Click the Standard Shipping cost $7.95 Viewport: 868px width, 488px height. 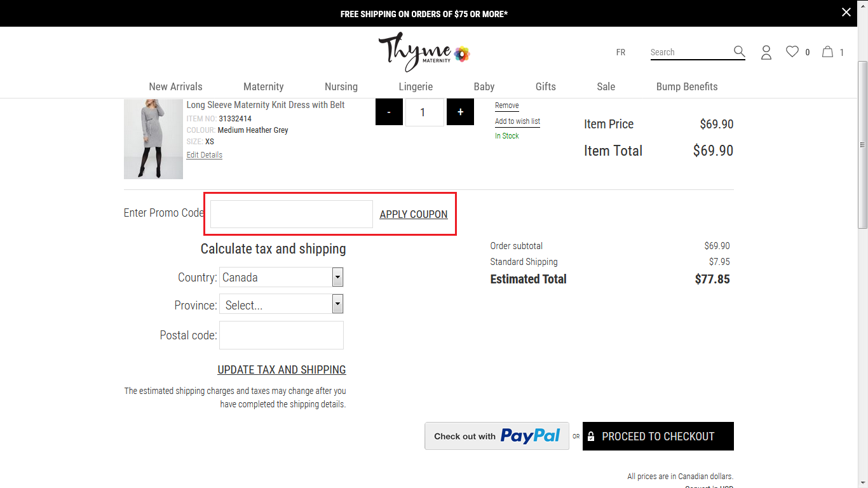[x=719, y=262]
